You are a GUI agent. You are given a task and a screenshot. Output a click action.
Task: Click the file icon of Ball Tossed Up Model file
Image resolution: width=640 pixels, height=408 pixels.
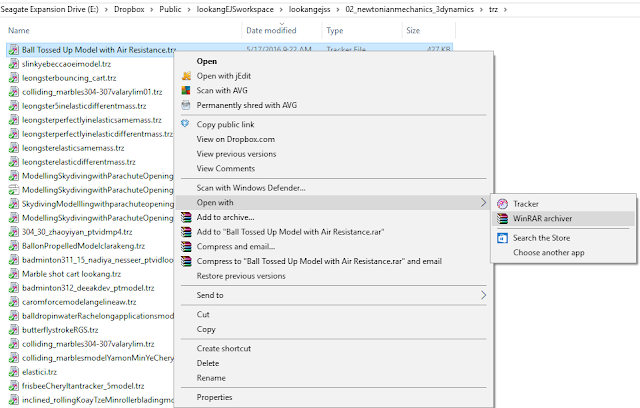[14, 50]
